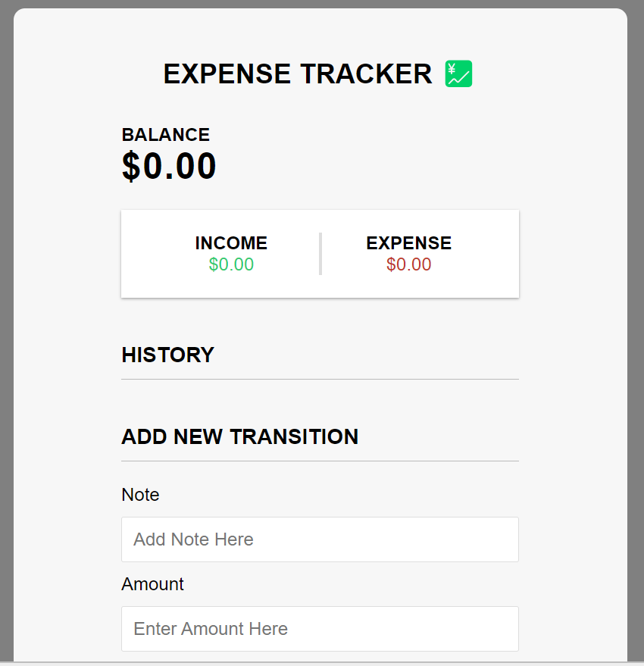
Task: Click the green yen chart icon
Action: pos(458,73)
